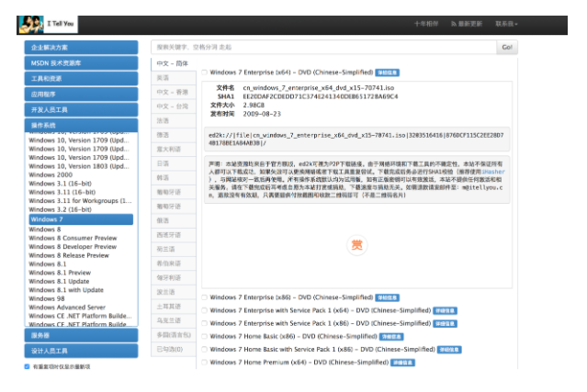Open the 最新更新 RSS feed link
Viewport: 587px width, 392px height.
467,24
